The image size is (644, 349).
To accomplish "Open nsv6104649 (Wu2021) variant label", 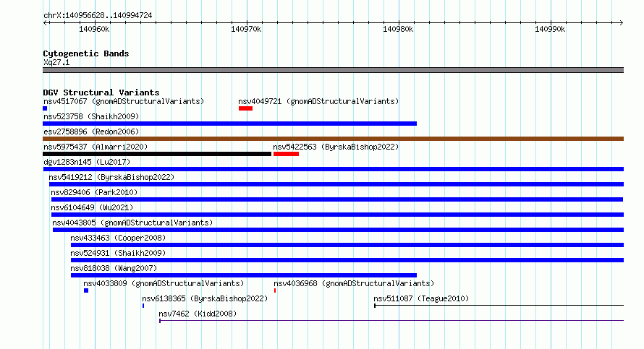I will [92, 207].
